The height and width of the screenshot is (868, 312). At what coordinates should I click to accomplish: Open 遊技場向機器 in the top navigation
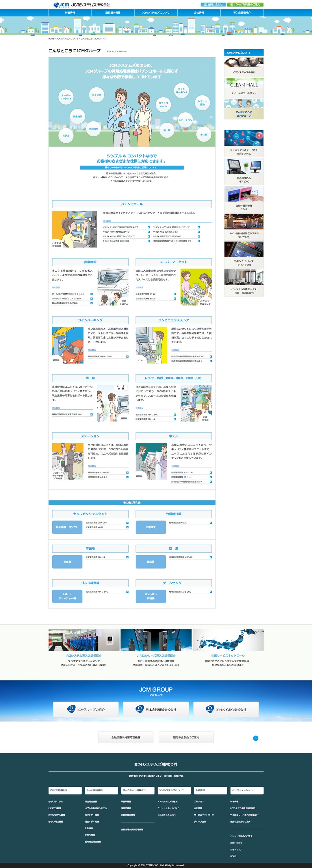(x=113, y=13)
